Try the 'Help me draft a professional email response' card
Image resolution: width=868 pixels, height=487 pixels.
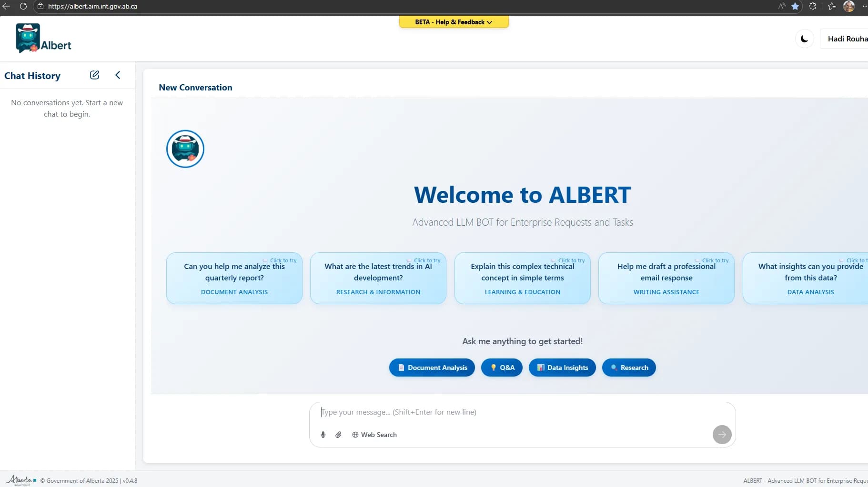tap(666, 278)
